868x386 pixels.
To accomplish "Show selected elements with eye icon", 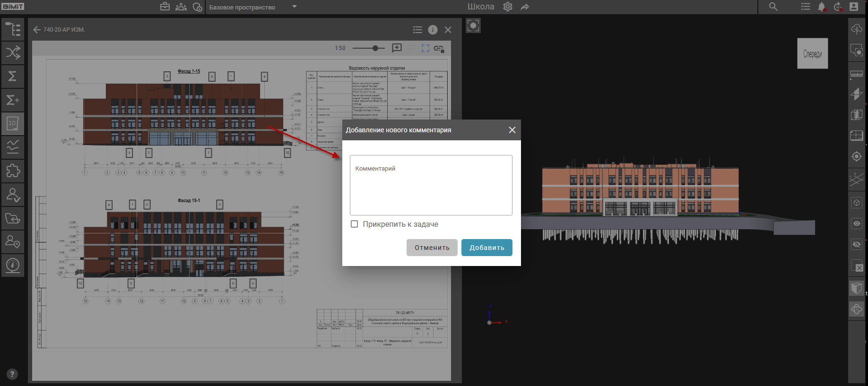I will pyautogui.click(x=856, y=223).
